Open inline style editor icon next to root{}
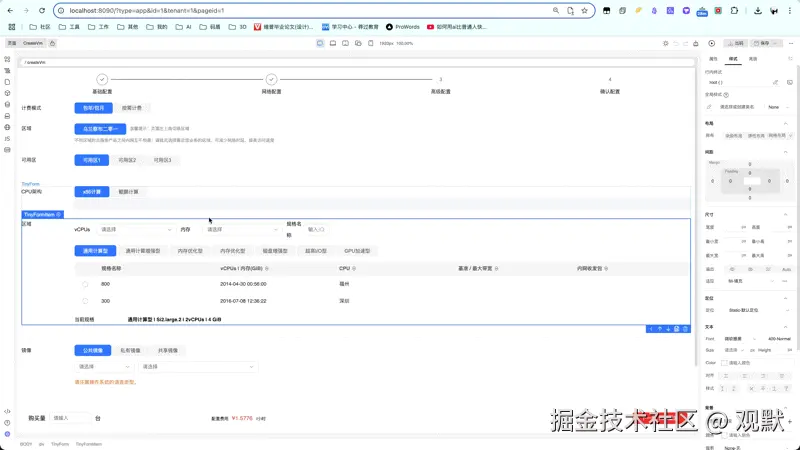This screenshot has height=450, width=800. 776,82
